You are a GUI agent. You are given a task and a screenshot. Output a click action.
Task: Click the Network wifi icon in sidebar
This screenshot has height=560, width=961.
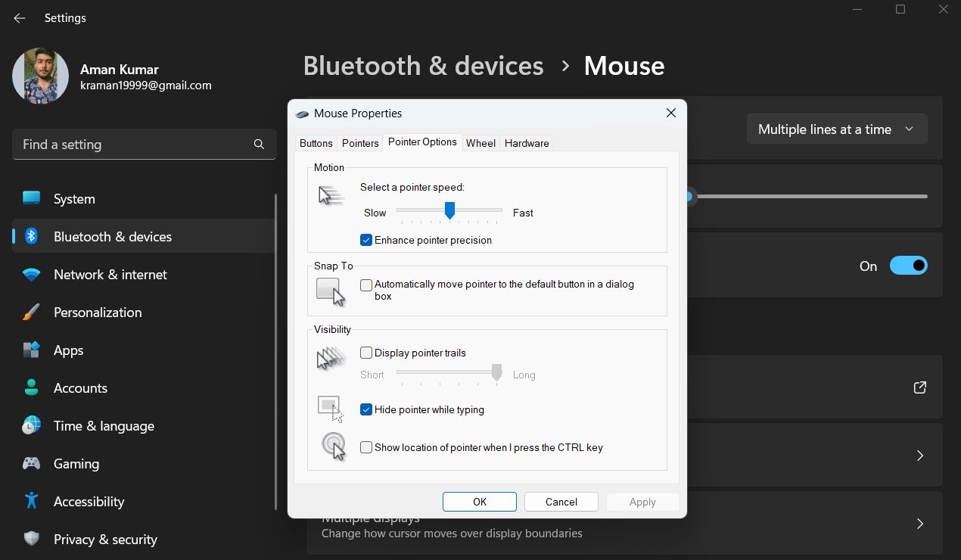coord(31,274)
